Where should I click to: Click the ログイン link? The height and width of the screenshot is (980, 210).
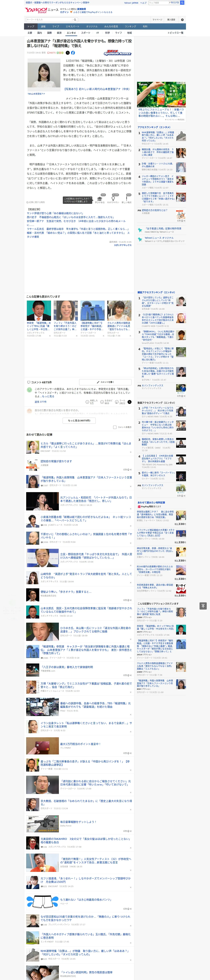(x=64, y=12)
